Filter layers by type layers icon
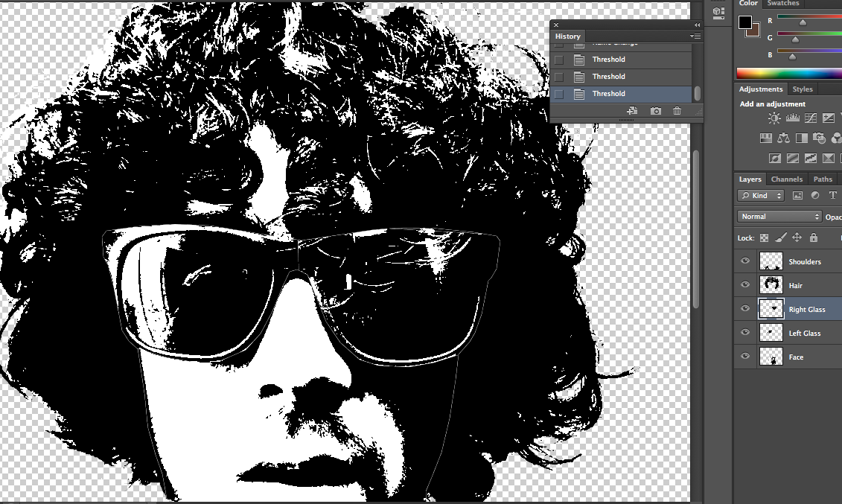Viewport: 842px width, 504px height. point(833,195)
